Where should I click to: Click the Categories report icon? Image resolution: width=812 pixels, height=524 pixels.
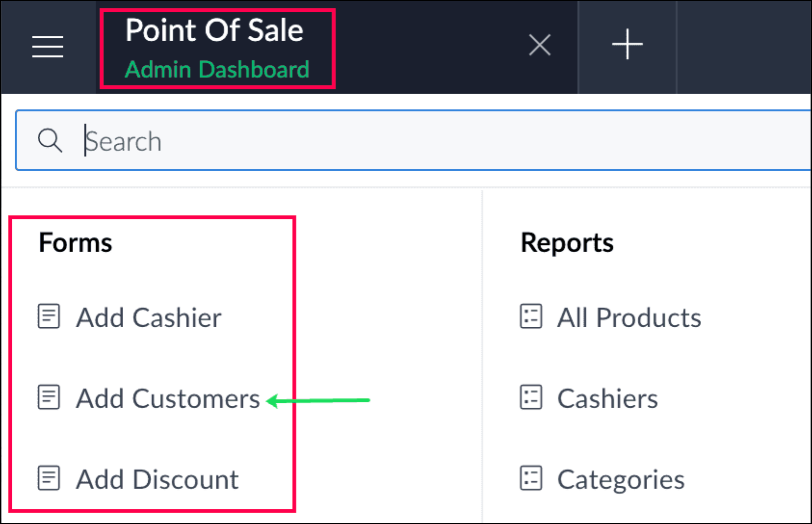click(531, 478)
